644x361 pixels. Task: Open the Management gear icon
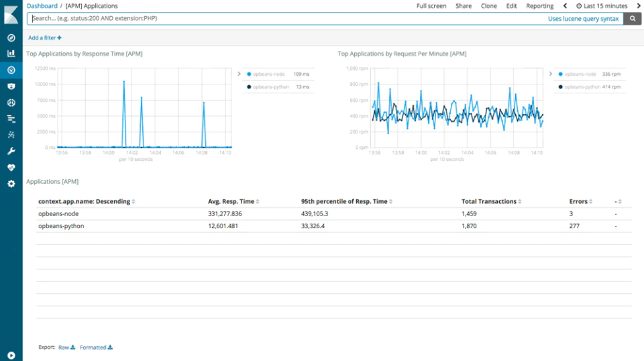[x=11, y=184]
